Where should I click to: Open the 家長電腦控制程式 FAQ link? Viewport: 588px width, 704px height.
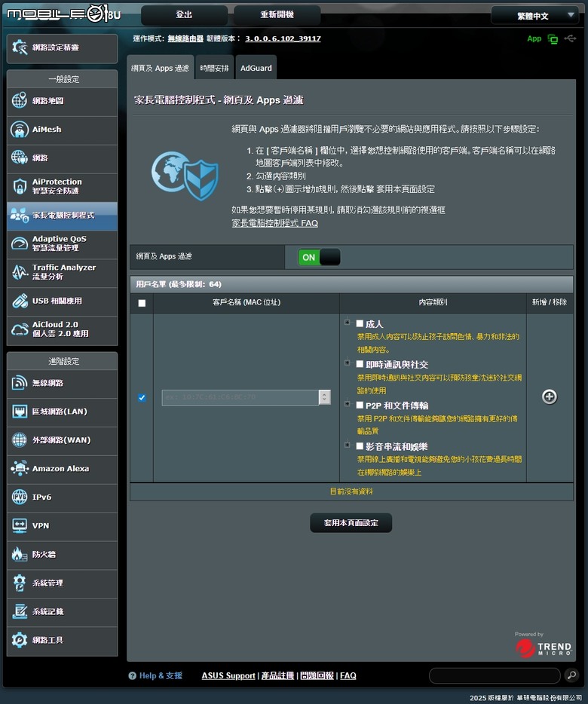point(275,223)
